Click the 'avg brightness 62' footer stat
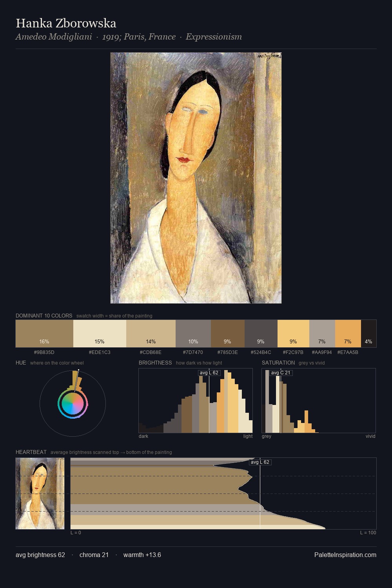The height and width of the screenshot is (588, 392). tap(40, 555)
